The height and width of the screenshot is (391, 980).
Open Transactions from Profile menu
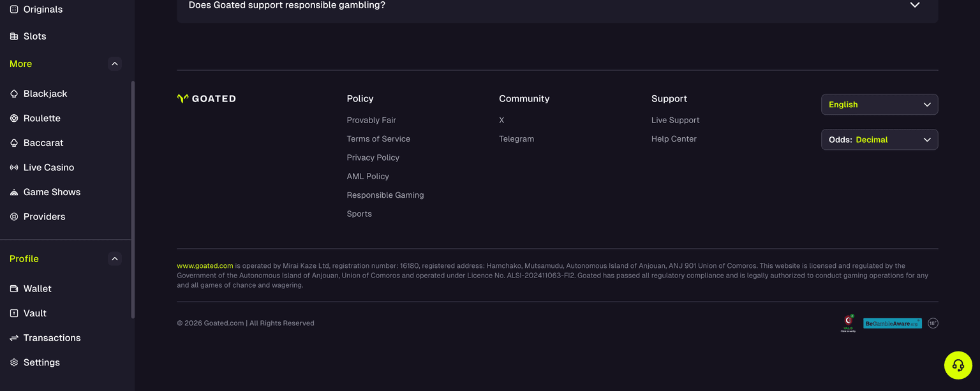pyautogui.click(x=52, y=338)
